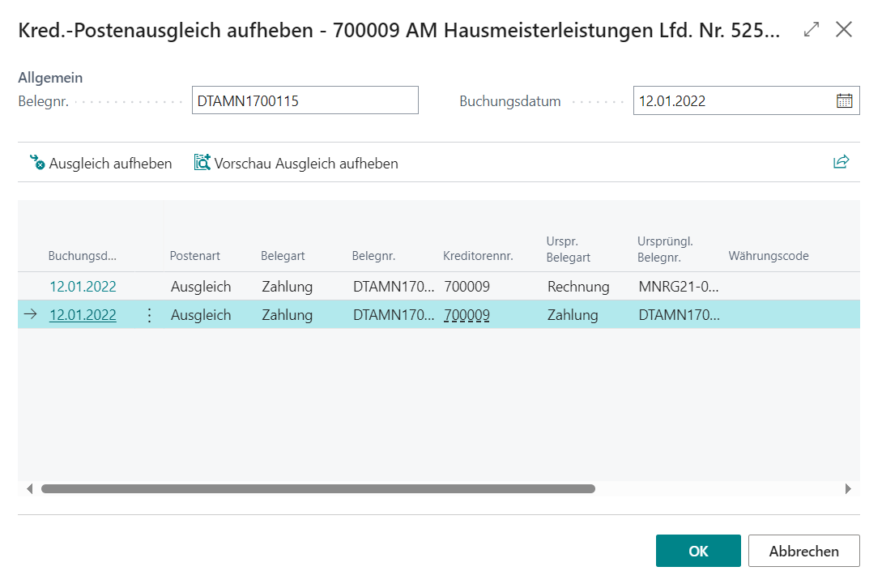
Task: Expand dialog to full page via arrow icon
Action: point(812,29)
